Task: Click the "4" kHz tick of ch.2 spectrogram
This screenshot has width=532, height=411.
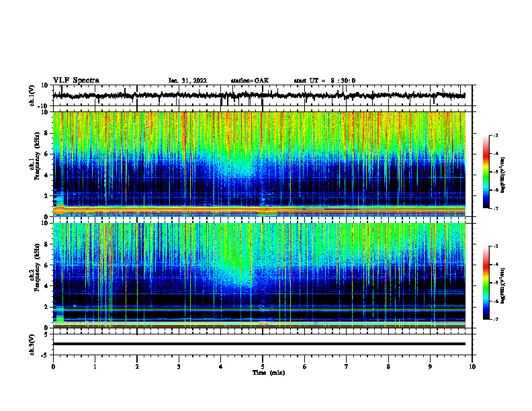Action: 46,286
